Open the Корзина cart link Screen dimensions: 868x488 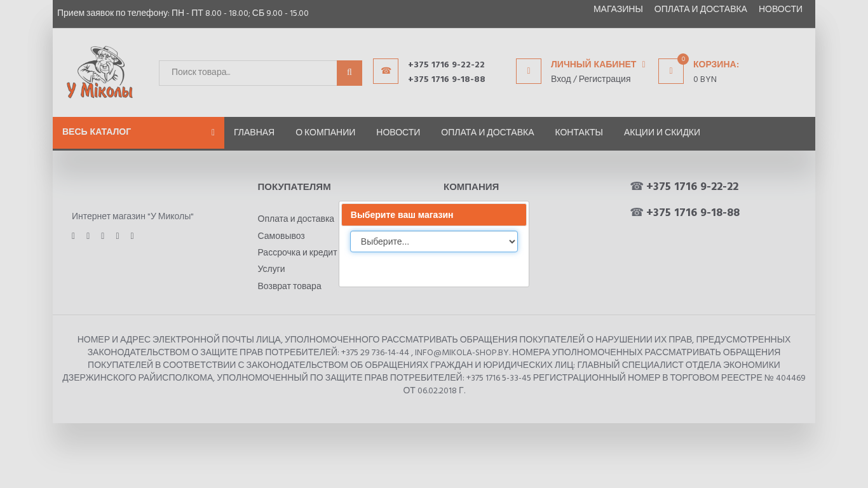(x=716, y=64)
